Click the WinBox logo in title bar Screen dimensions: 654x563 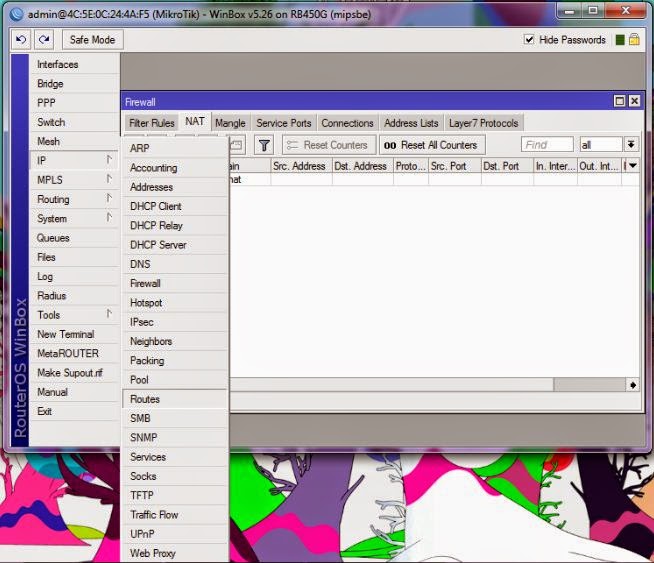point(17,14)
